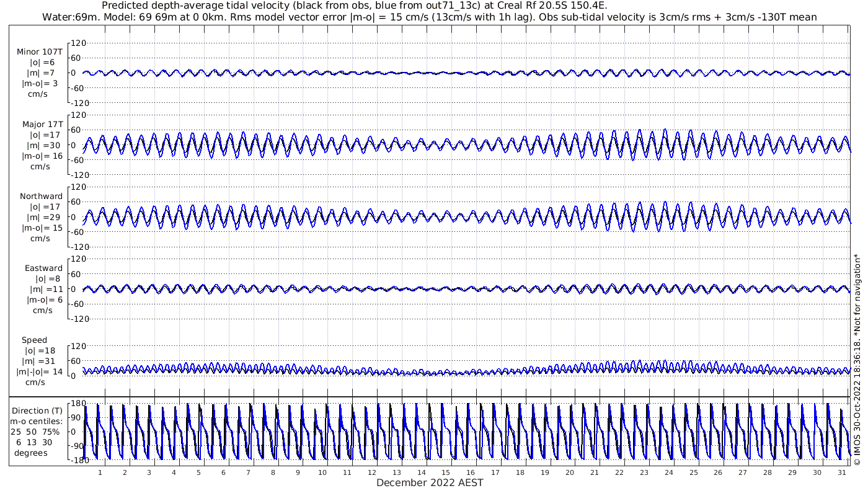Select day "24" on the date axis
This screenshot has height=496, width=868.
(668, 472)
